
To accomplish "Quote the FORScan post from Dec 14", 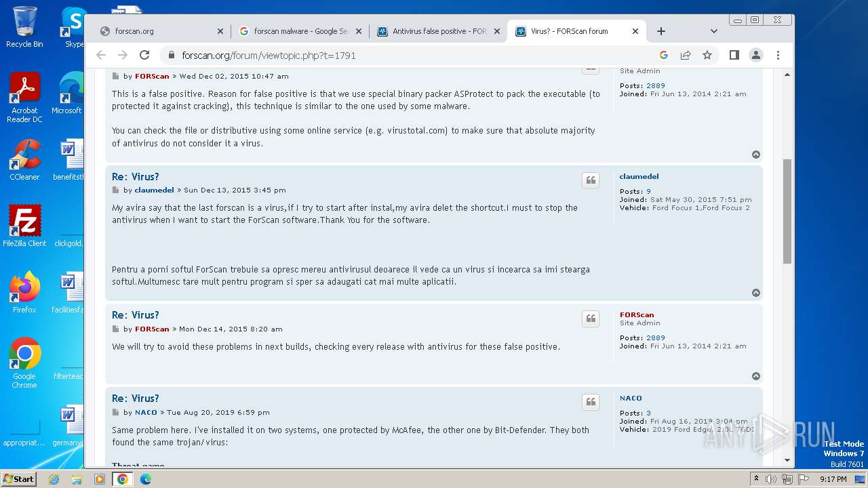I will pyautogui.click(x=591, y=319).
